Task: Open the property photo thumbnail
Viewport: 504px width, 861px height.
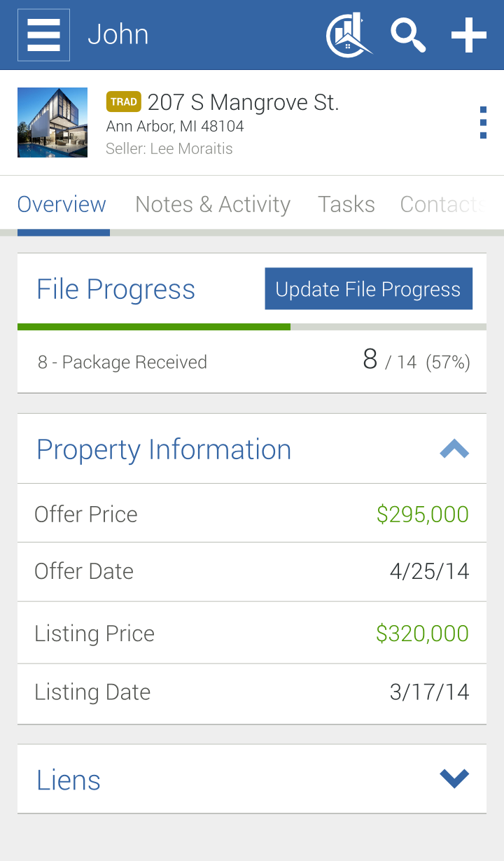Action: [52, 122]
